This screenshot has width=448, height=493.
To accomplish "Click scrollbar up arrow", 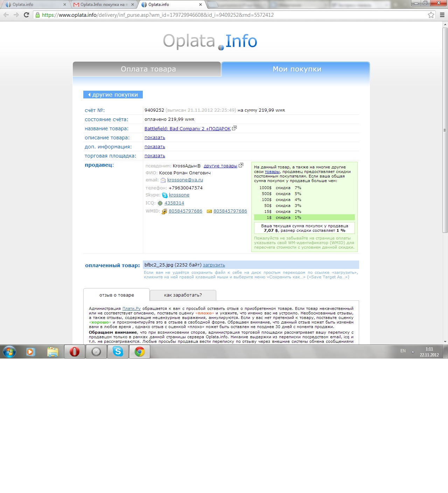I will pos(445,24).
